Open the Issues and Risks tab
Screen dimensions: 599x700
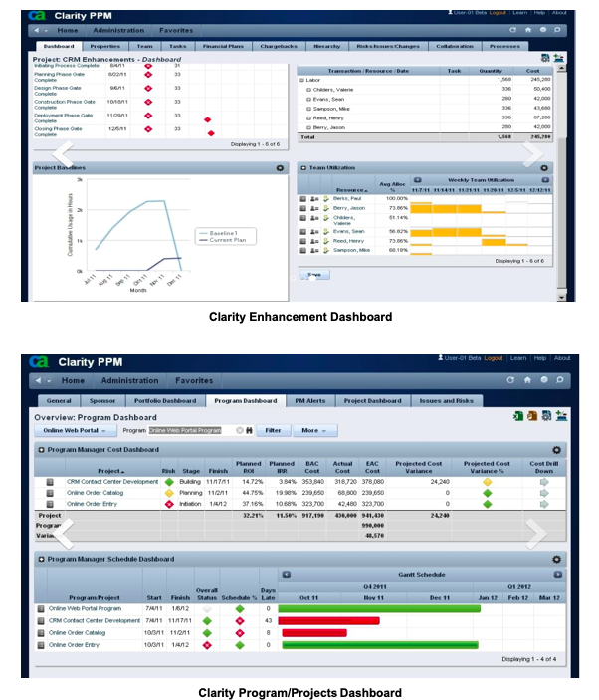tap(447, 401)
